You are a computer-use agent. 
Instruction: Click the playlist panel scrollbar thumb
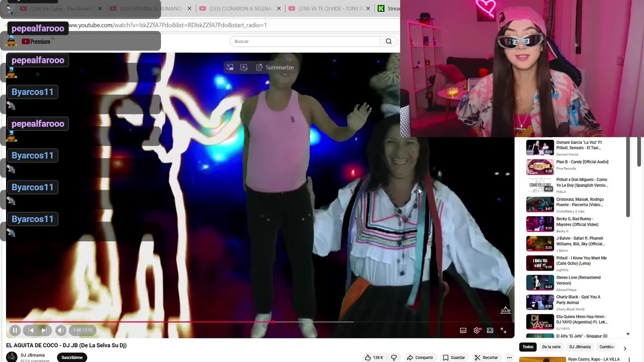pyautogui.click(x=628, y=177)
